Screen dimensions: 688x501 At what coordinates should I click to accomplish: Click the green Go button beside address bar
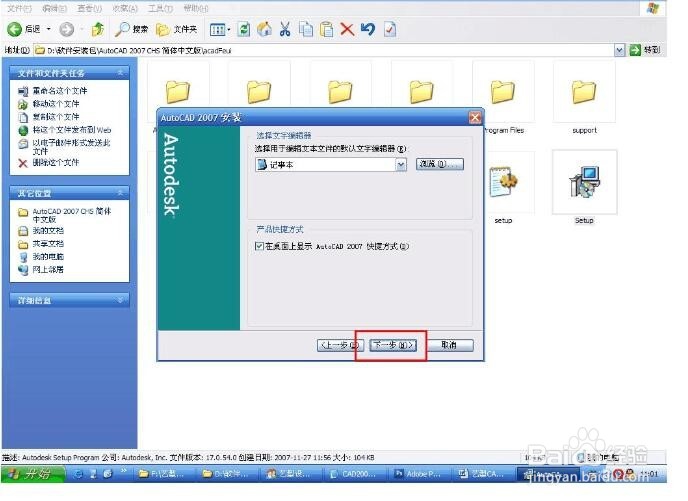(x=645, y=50)
